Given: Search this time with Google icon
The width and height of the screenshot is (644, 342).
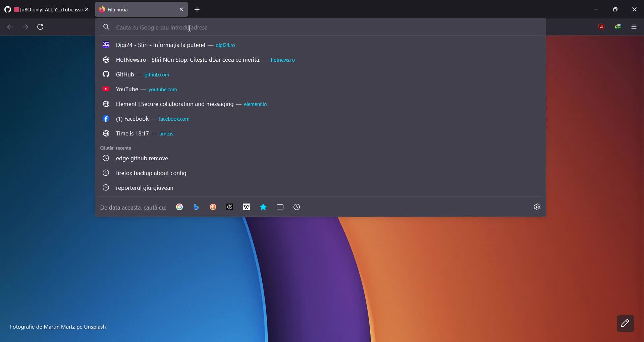Looking at the screenshot, I should coord(179,207).
